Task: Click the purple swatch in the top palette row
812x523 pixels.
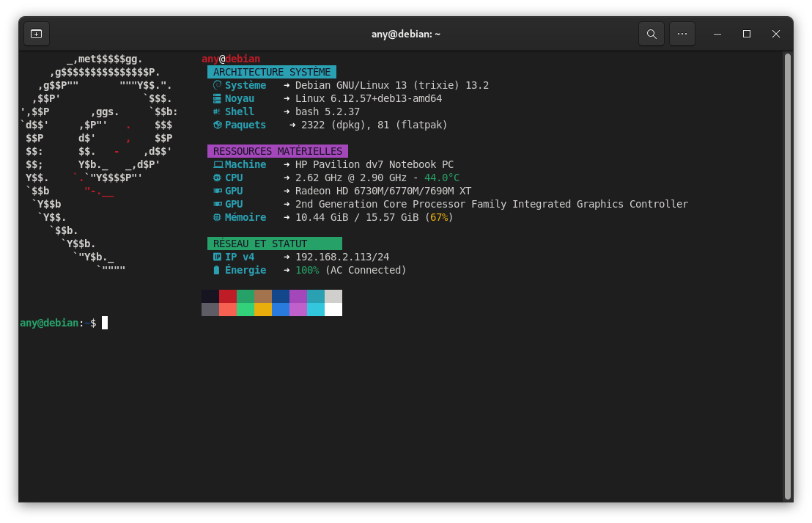Action: pos(298,296)
